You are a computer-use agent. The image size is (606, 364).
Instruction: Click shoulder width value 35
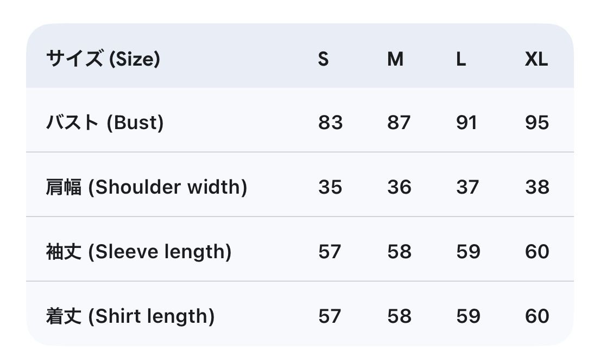click(330, 187)
